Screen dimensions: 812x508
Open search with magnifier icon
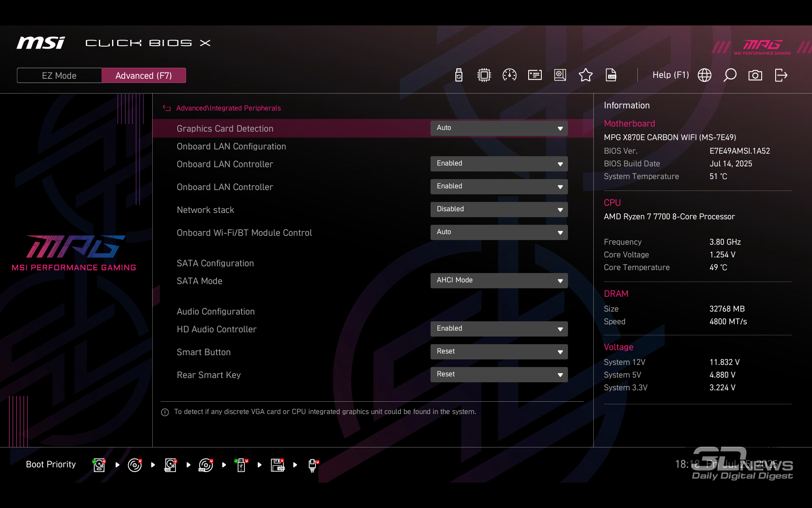tap(730, 75)
